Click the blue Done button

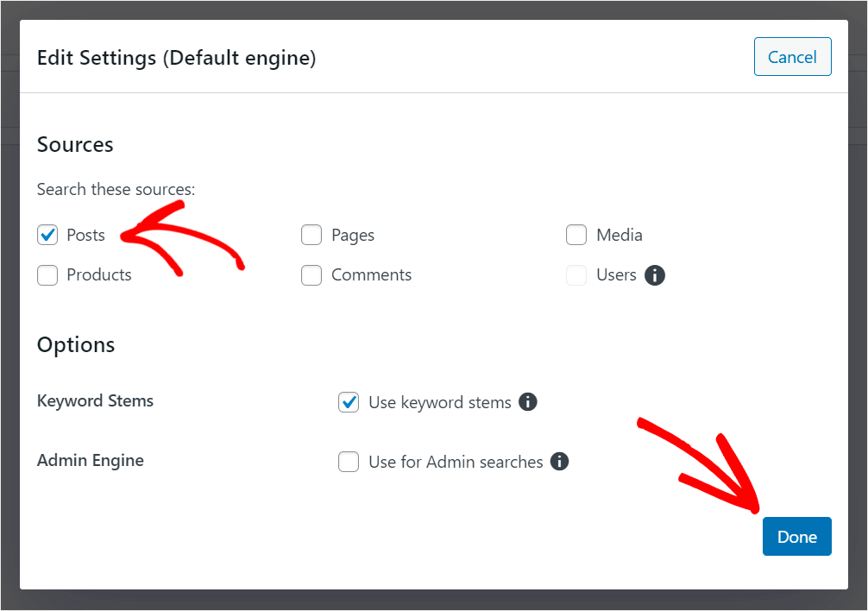point(796,536)
